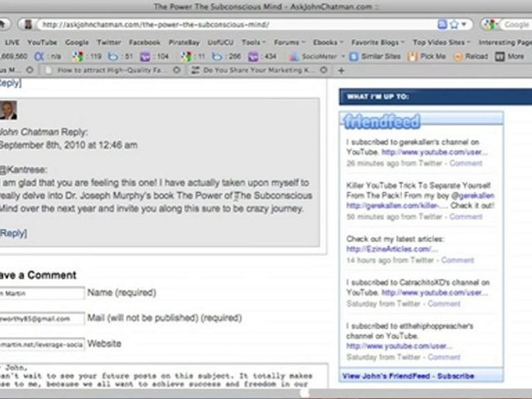
Task: Click the Pick Me toolbar button
Action: (x=427, y=57)
